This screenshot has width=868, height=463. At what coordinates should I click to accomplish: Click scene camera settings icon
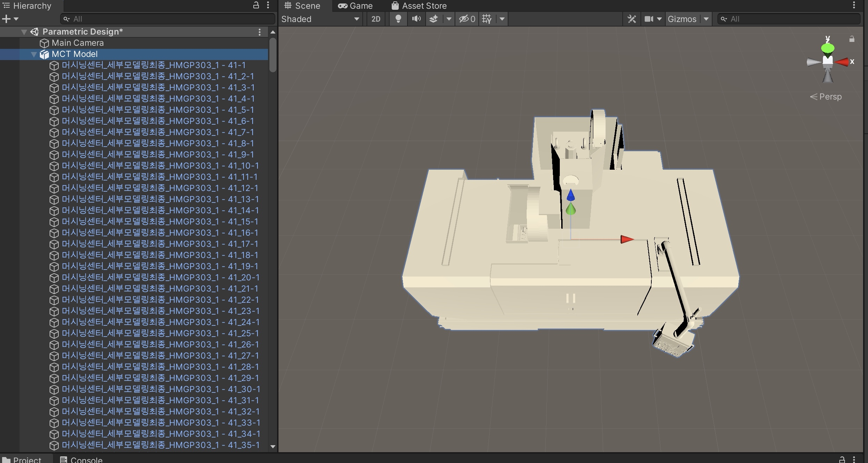(649, 19)
